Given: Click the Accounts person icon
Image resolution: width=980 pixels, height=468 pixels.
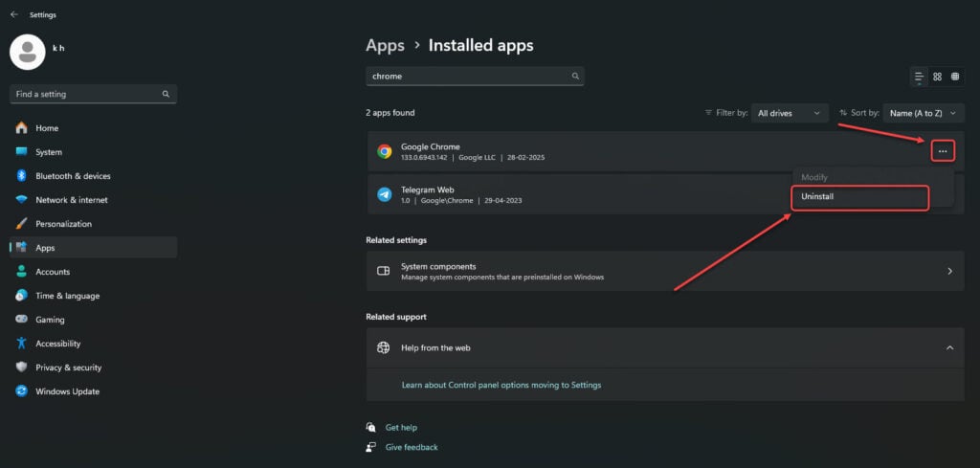Looking at the screenshot, I should pos(22,271).
